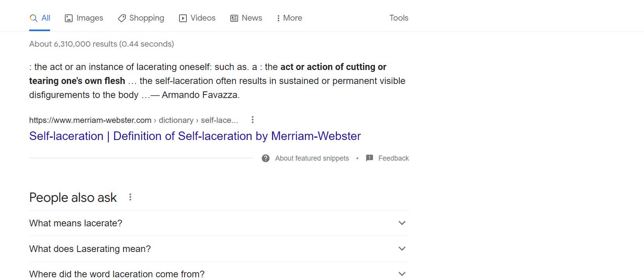
Task: Click the question mark icon for featured snippets
Action: coord(266,158)
